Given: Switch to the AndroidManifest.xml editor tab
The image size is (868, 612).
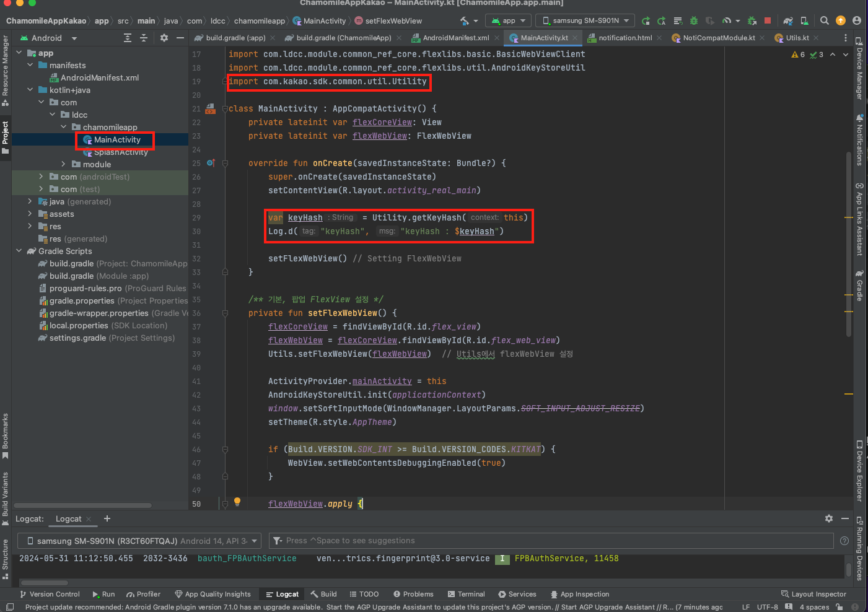Looking at the screenshot, I should pos(455,38).
